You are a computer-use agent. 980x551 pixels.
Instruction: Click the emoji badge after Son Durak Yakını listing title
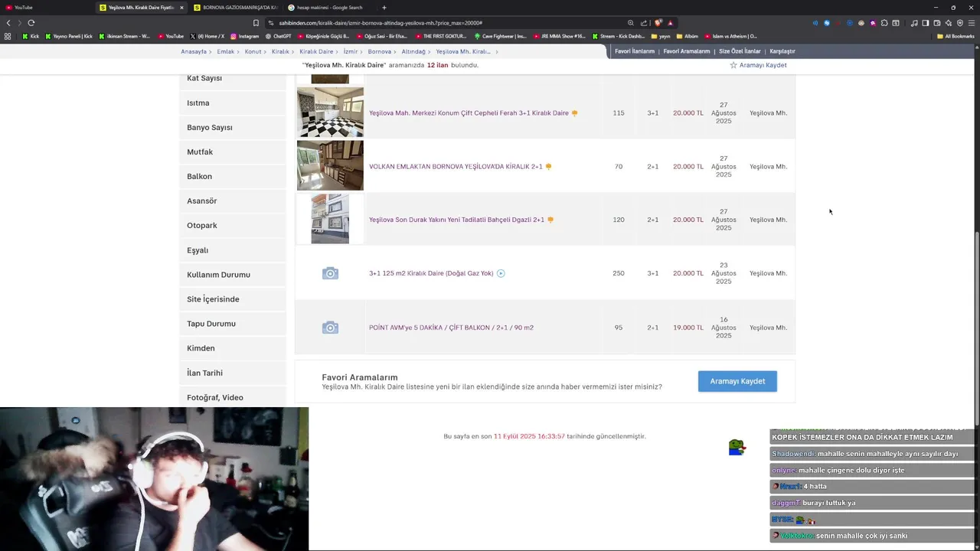pos(550,220)
